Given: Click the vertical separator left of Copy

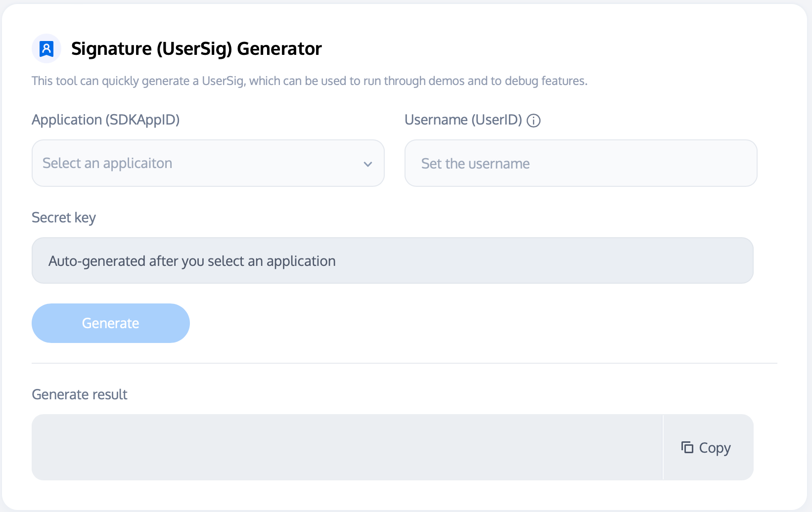Looking at the screenshot, I should click(663, 447).
